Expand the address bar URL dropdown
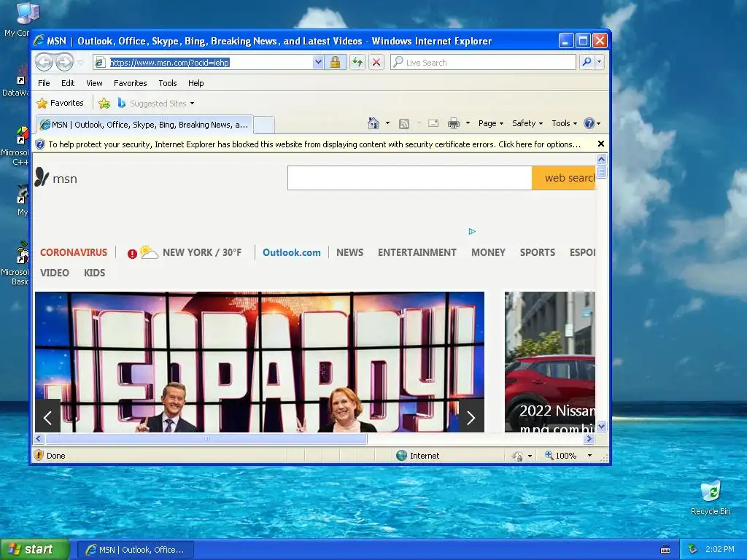This screenshot has height=560, width=747. pyautogui.click(x=318, y=63)
